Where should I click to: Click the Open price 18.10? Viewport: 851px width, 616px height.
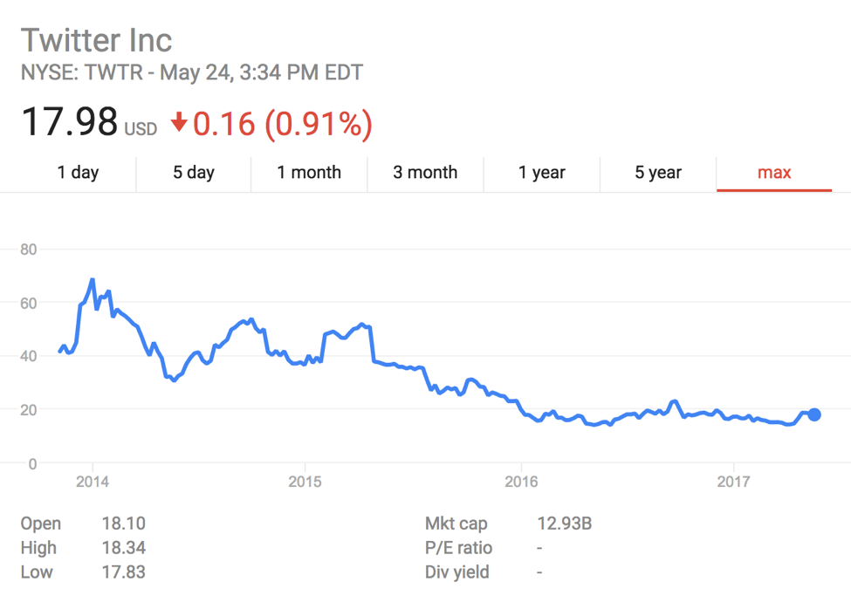point(124,524)
